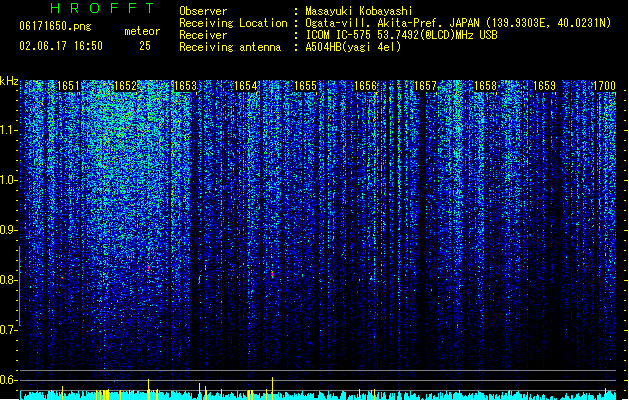Click the HROFFT title text
Screen dimensions: 629x400
103,8
